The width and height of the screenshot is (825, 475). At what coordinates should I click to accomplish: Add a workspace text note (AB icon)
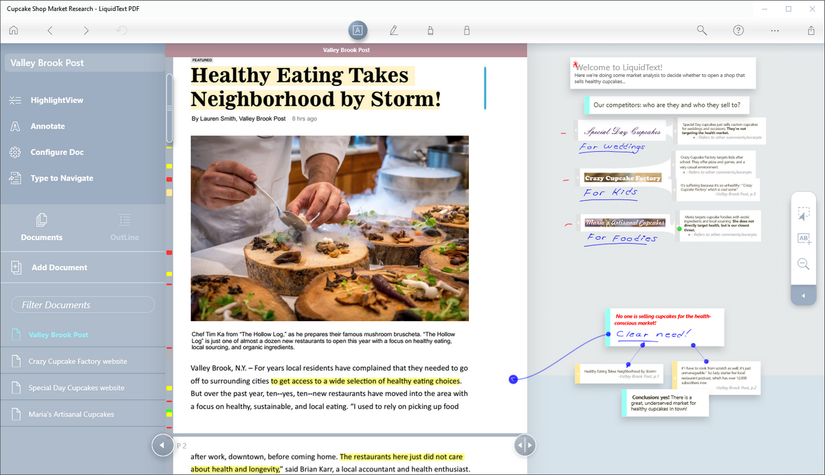803,238
